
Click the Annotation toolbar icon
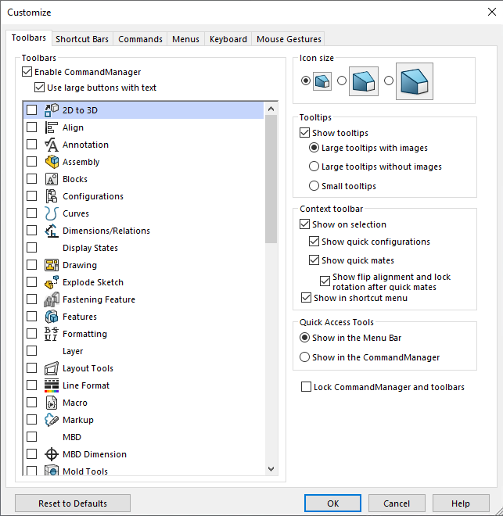tap(52, 145)
